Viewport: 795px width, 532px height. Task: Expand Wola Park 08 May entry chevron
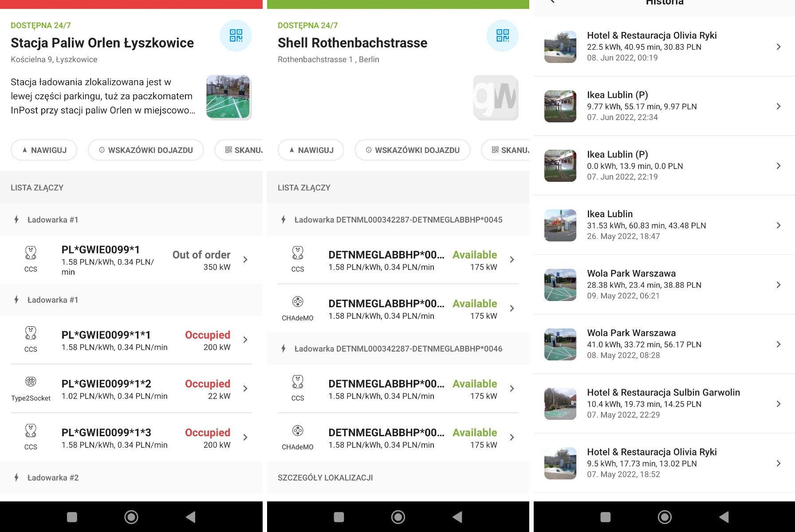[779, 344]
